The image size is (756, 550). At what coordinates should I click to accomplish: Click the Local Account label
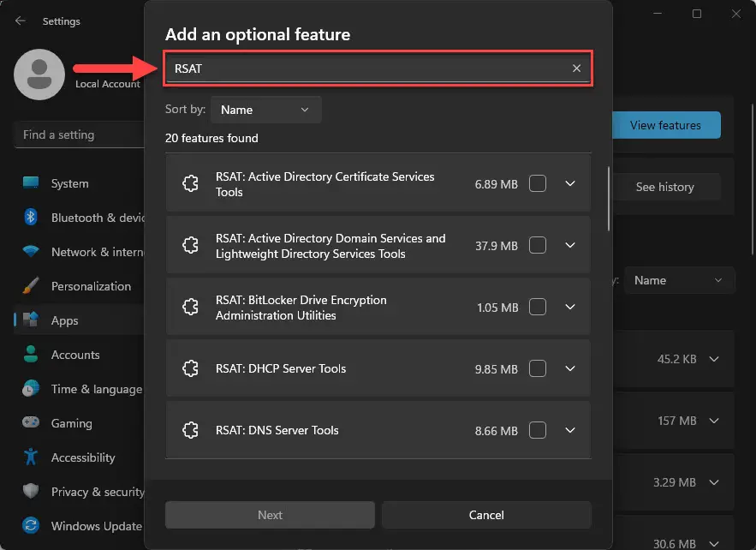point(108,84)
